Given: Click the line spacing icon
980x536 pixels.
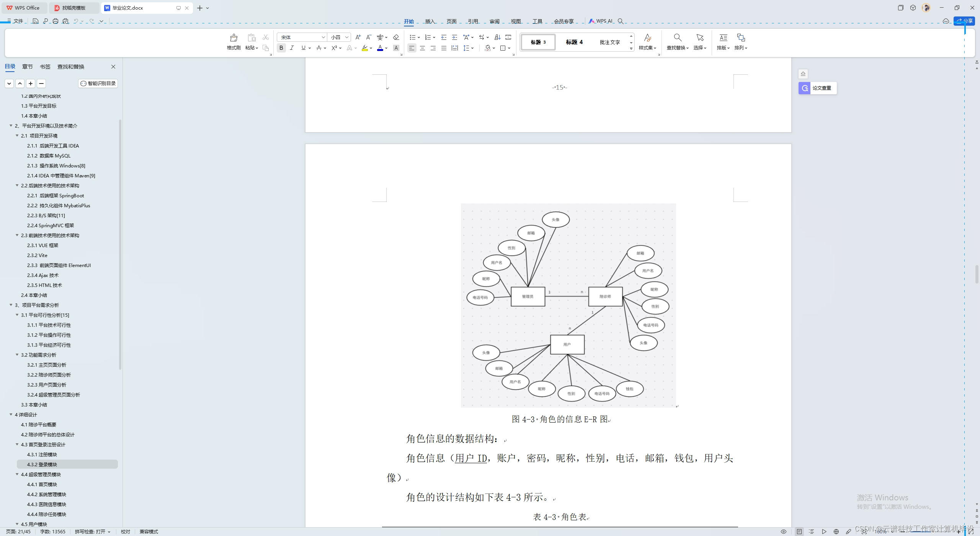Looking at the screenshot, I should (466, 48).
